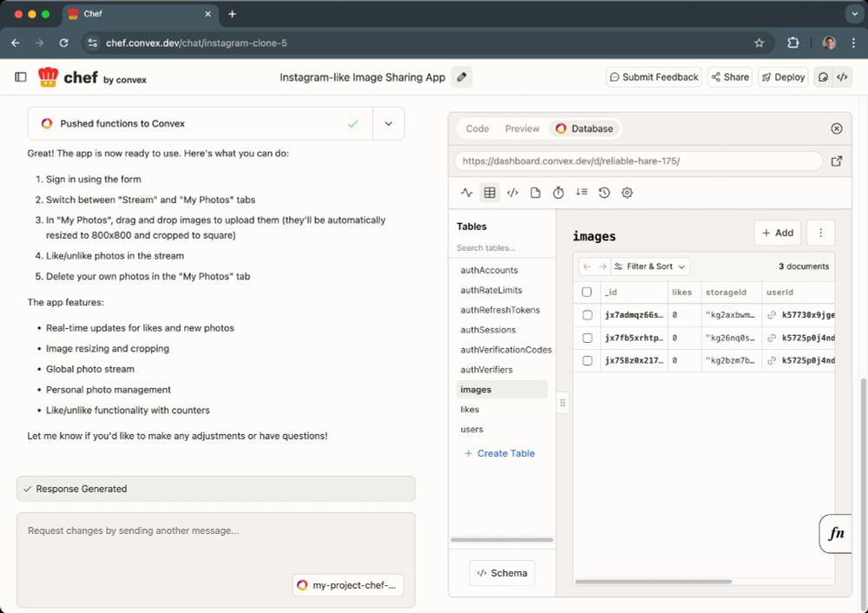The image size is (868, 613).
Task: Check the row checkbox for jx758z0x217
Action: pyautogui.click(x=588, y=360)
